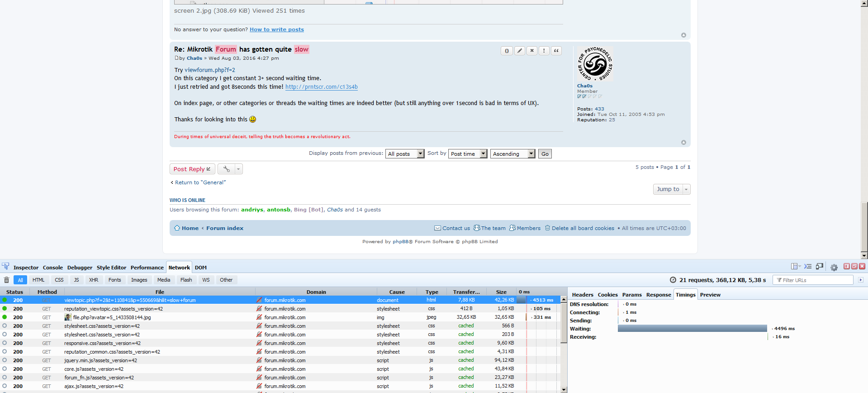Click the avatar thumbnail in file.php request row
This screenshot has width=868, height=393.
(x=68, y=317)
